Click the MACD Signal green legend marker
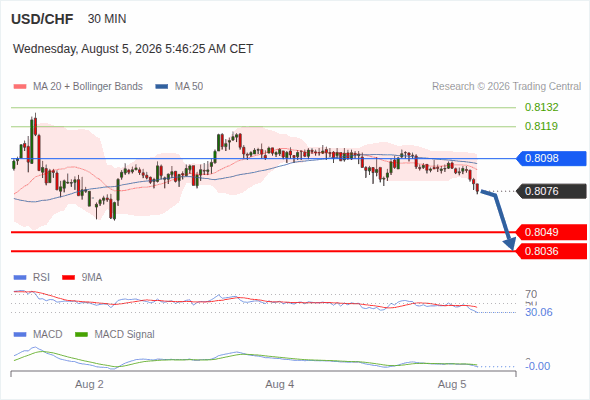 tap(81, 335)
